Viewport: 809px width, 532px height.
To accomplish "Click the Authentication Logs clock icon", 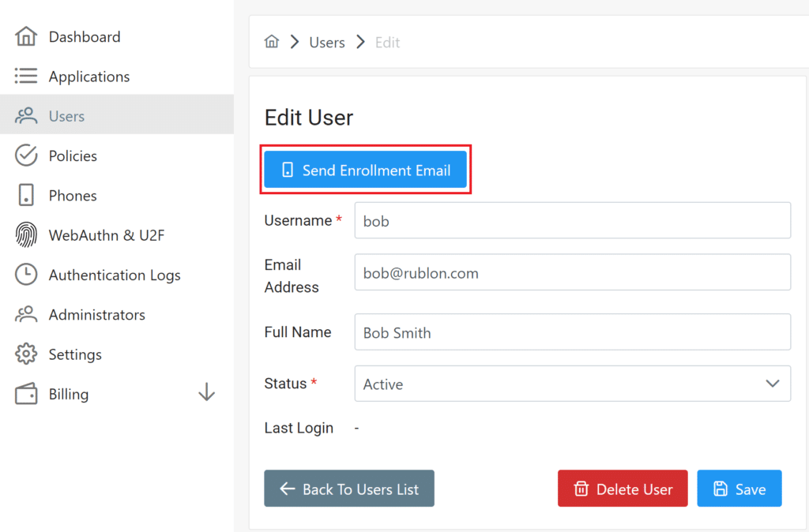I will click(x=26, y=275).
